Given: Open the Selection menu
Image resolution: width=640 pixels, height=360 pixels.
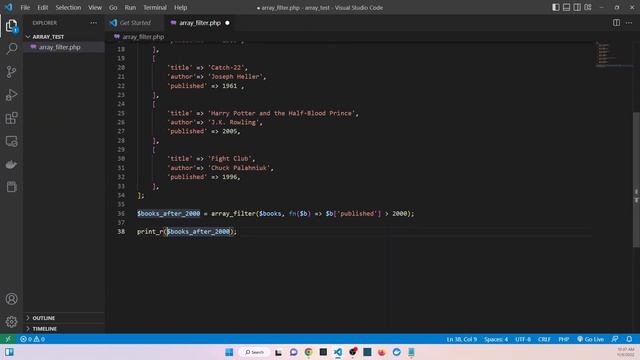Looking at the screenshot, I should (68, 7).
